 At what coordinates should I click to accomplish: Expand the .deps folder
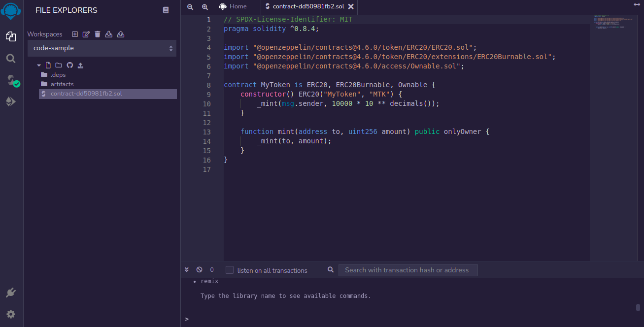coord(58,75)
